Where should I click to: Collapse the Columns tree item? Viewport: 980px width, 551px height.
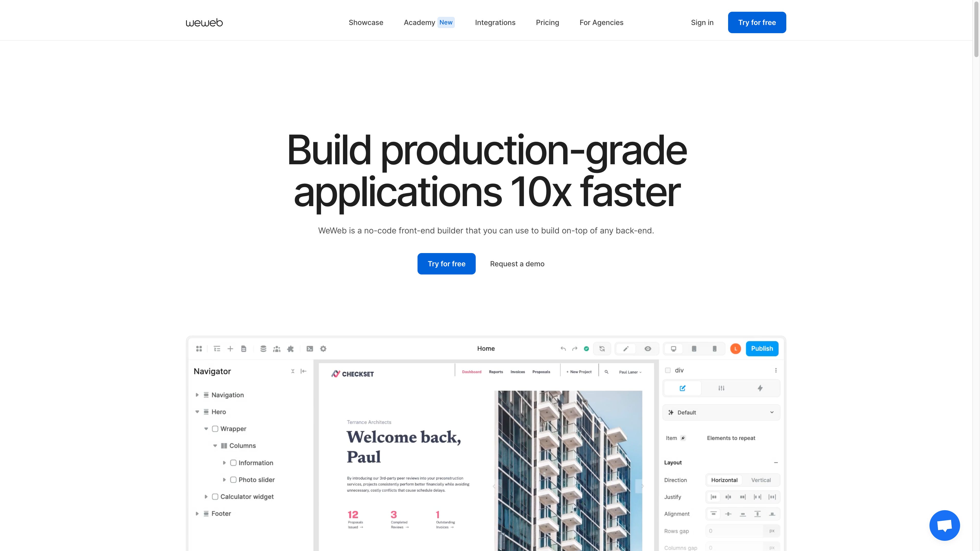(215, 446)
